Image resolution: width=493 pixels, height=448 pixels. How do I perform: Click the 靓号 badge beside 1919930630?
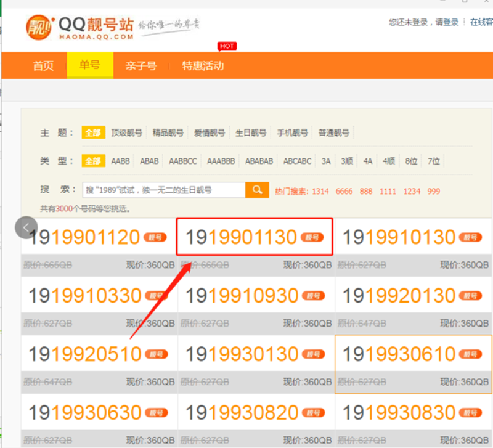[157, 412]
